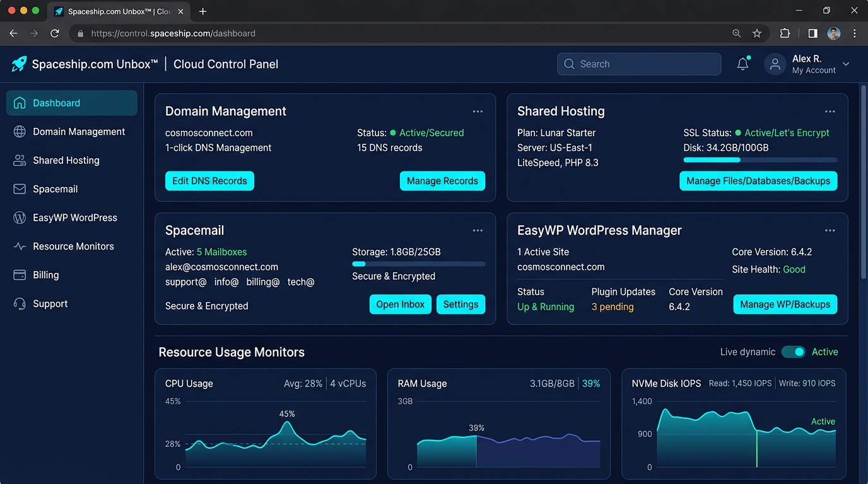Screen dimensions: 868x484
Task: Toggle the Live dynamic switch
Action: (x=794, y=352)
